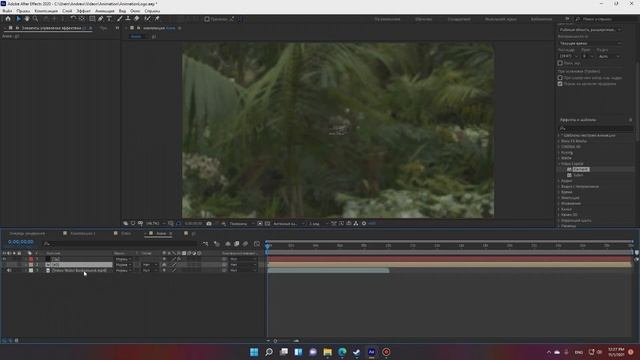The image size is (640, 360).
Task: Enable Motion Blur switch for the composition
Action: (245, 244)
